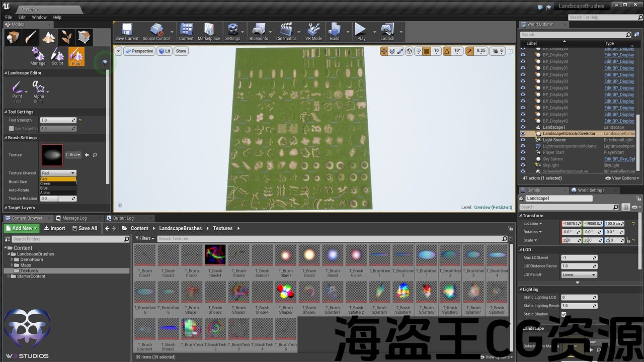This screenshot has height=362, width=644.
Task: Open the File menu
Action: 9,17
